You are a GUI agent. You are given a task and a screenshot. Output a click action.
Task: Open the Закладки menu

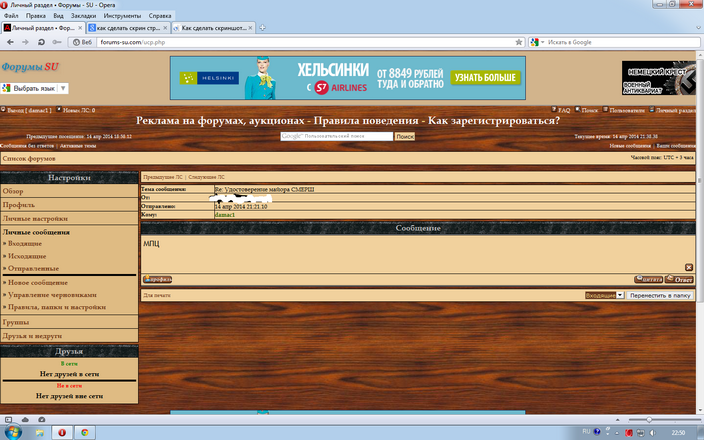coord(84,16)
